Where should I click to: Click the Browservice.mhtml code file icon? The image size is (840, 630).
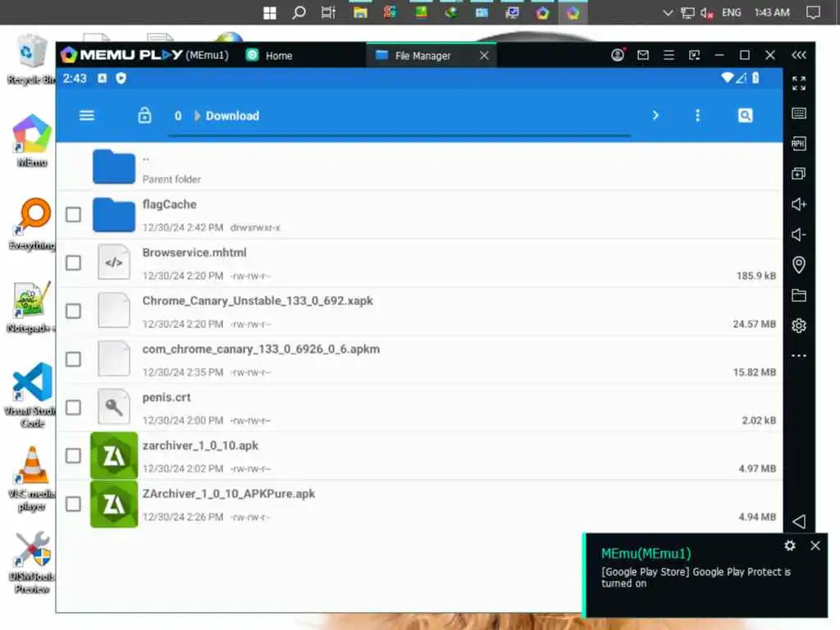pyautogui.click(x=113, y=262)
